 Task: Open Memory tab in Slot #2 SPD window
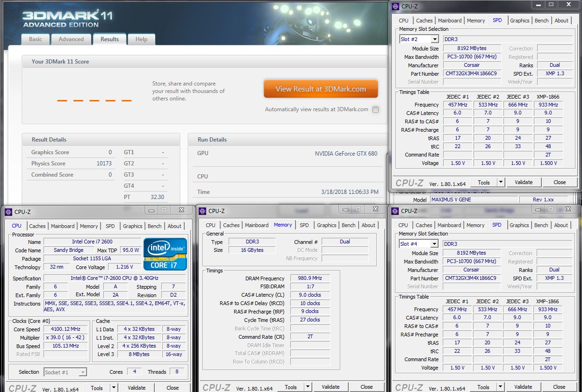pyautogui.click(x=476, y=21)
